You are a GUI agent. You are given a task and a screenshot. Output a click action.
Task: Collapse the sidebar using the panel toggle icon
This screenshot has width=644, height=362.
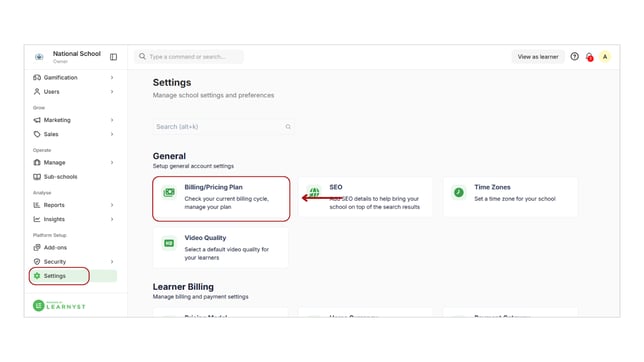click(x=113, y=57)
